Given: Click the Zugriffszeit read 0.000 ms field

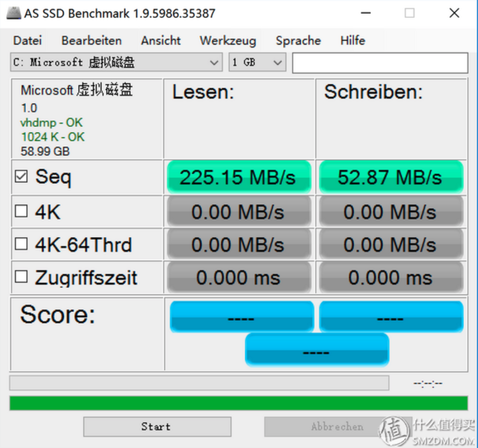Looking at the screenshot, I should [239, 278].
